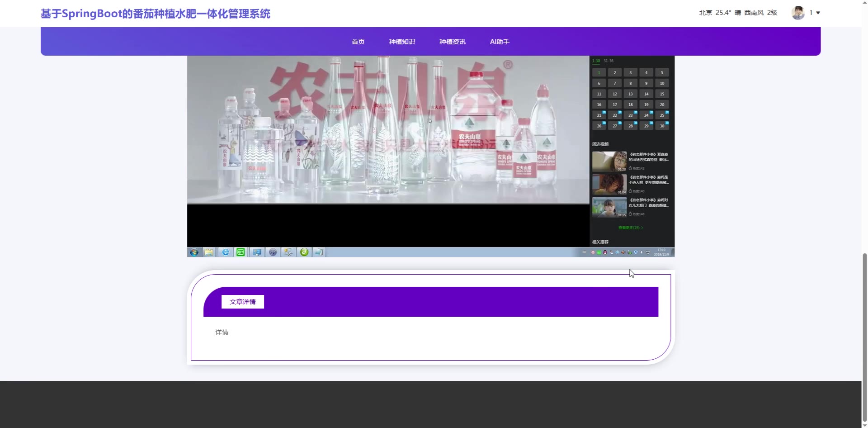Click the first related video thumbnail
The width and height of the screenshot is (868, 428).
[609, 161]
